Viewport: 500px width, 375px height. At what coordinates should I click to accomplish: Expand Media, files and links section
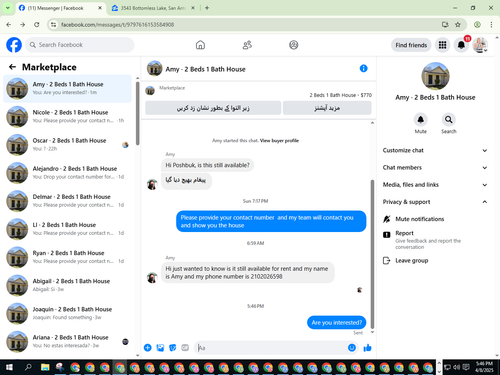point(435,185)
